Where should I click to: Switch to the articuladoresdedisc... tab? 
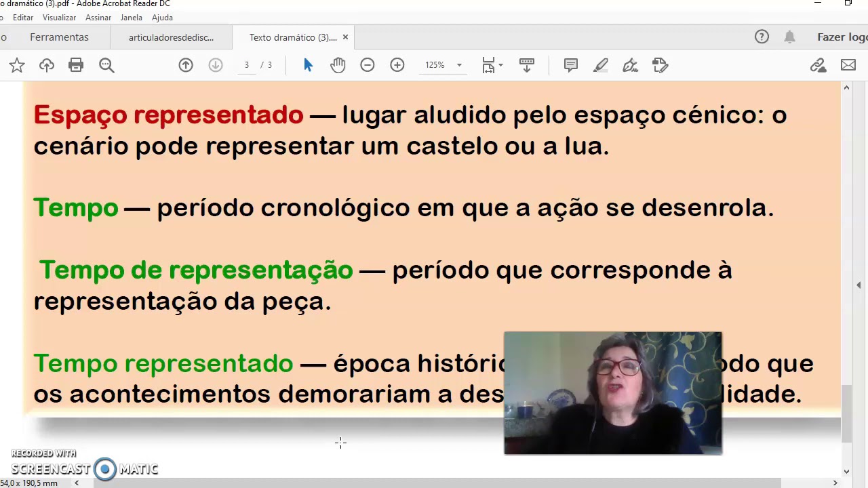tap(171, 37)
